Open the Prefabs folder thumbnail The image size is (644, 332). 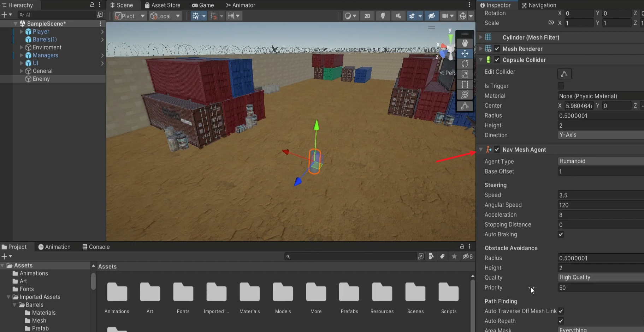tap(349, 292)
